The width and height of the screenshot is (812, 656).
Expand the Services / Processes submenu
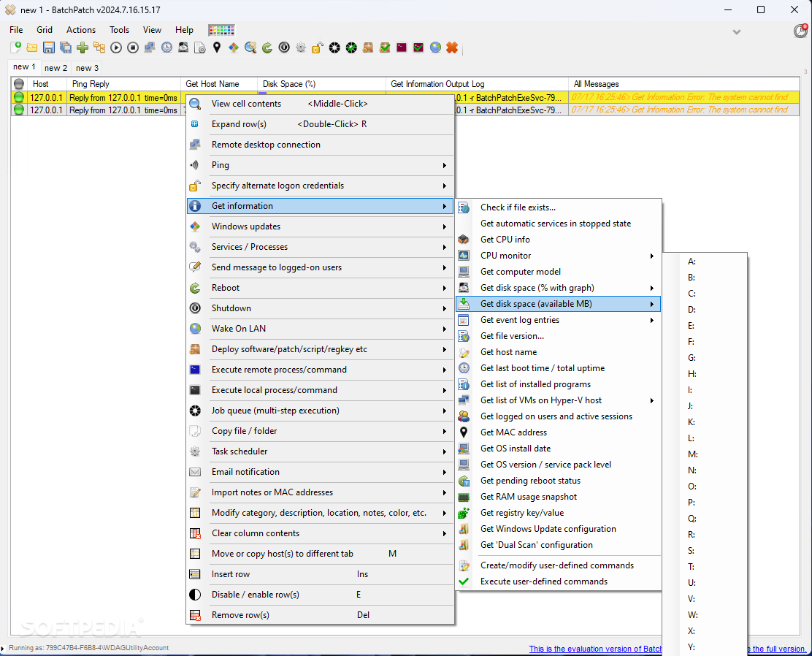point(320,247)
